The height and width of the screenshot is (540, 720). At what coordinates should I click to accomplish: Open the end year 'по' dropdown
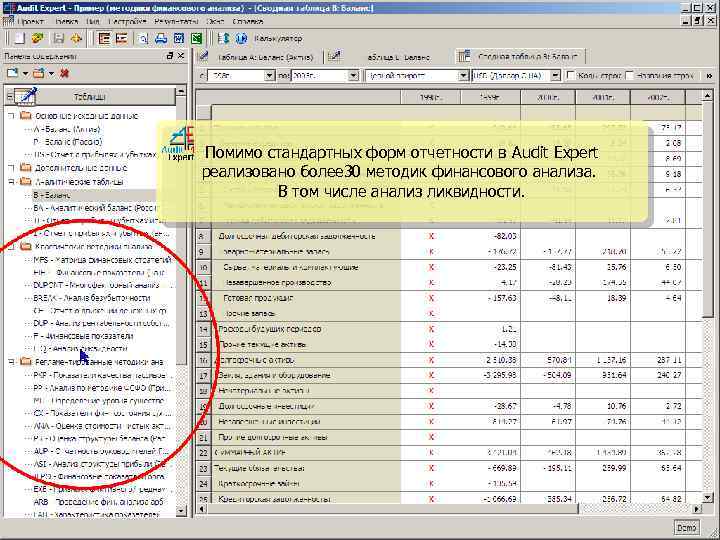(x=353, y=75)
